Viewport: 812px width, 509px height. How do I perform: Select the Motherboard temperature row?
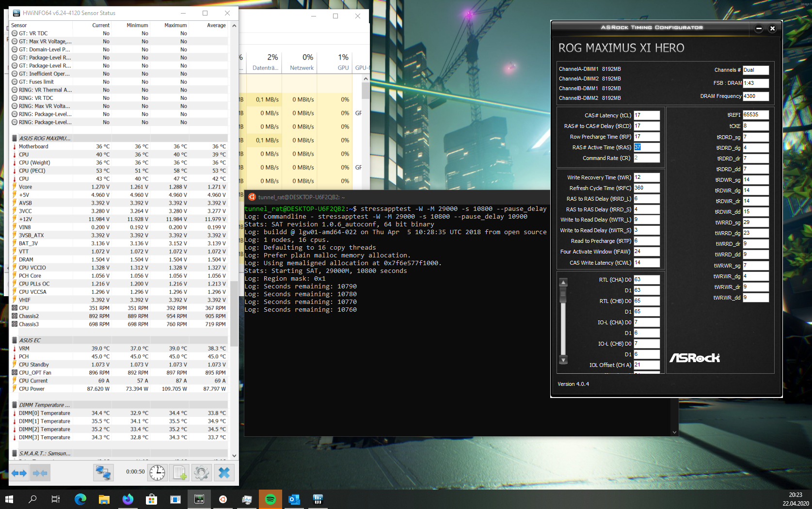click(119, 146)
